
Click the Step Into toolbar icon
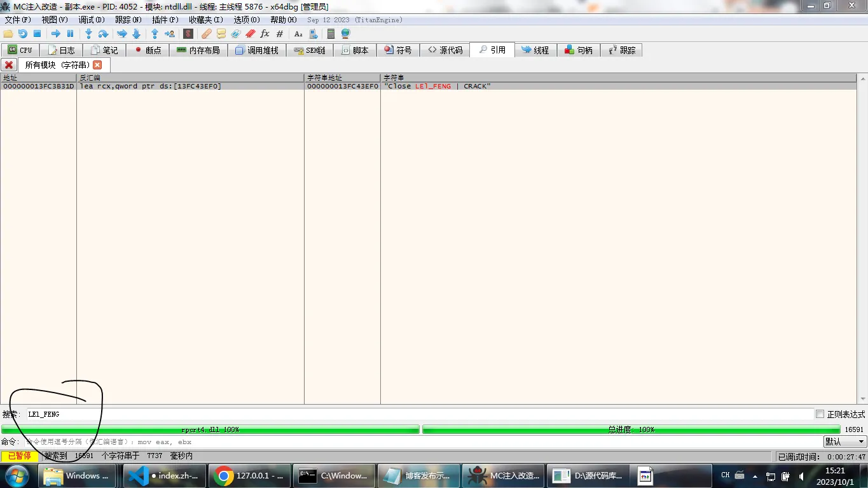tap(88, 34)
